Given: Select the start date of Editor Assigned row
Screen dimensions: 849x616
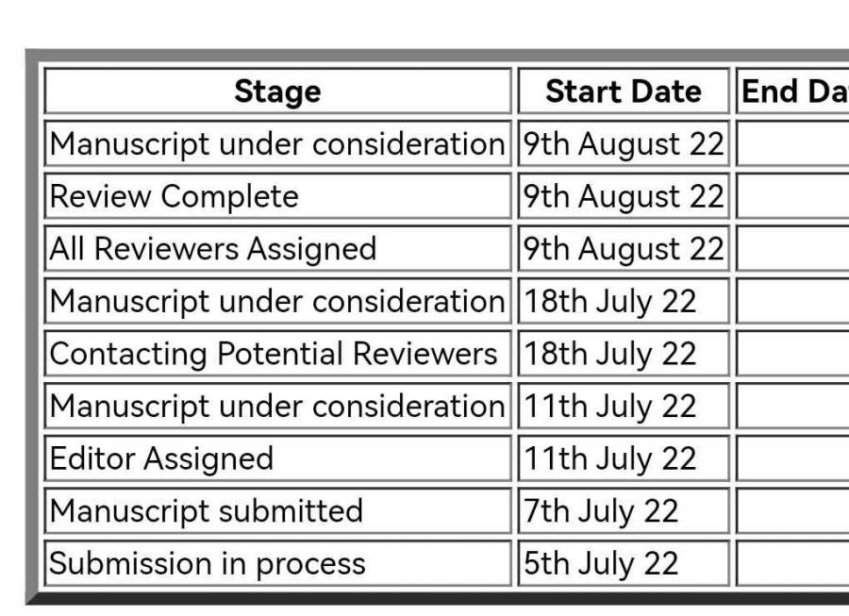Looking at the screenshot, I should pyautogui.click(x=623, y=458).
